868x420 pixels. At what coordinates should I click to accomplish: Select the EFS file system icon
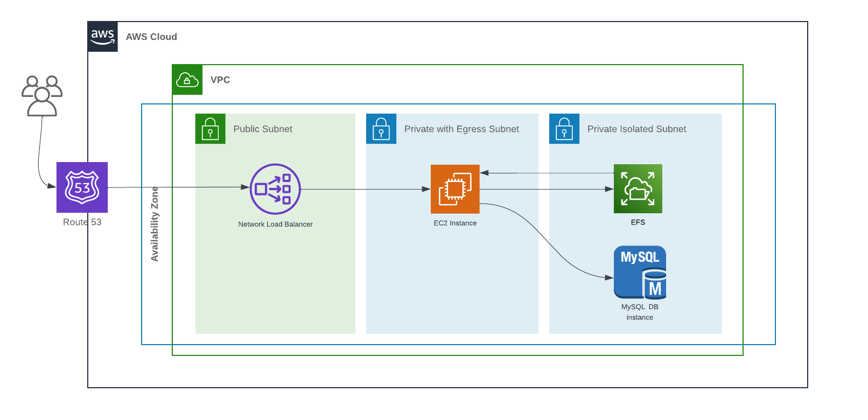638,188
